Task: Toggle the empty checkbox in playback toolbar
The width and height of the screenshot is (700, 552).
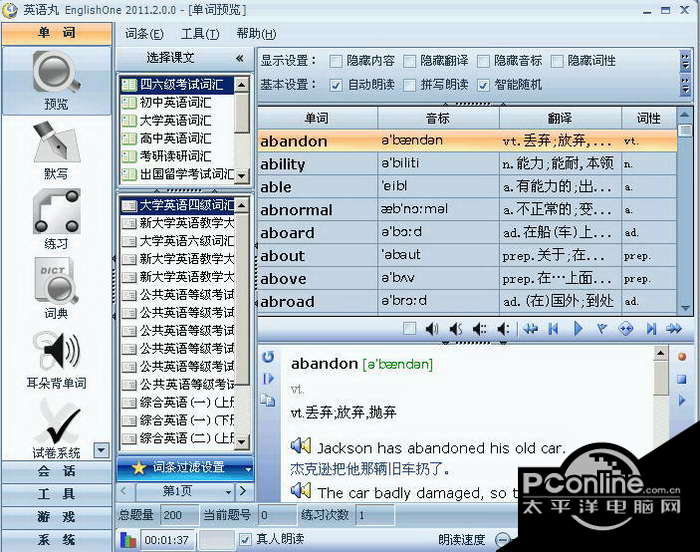Action: [x=409, y=329]
